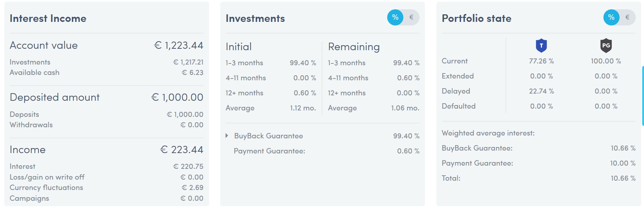This screenshot has height=209, width=644.
Task: Select the Deposited amount heading
Action: coord(55,97)
